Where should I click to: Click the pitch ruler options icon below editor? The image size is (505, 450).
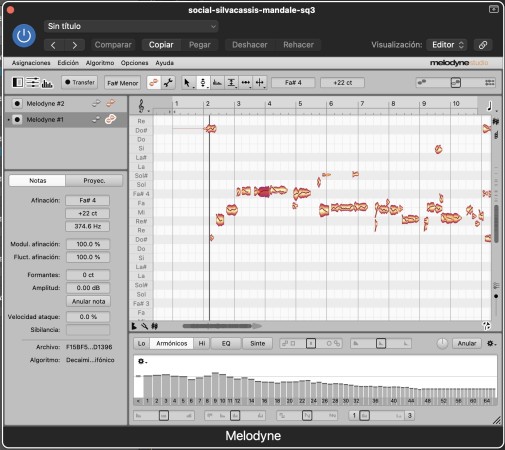[x=134, y=326]
